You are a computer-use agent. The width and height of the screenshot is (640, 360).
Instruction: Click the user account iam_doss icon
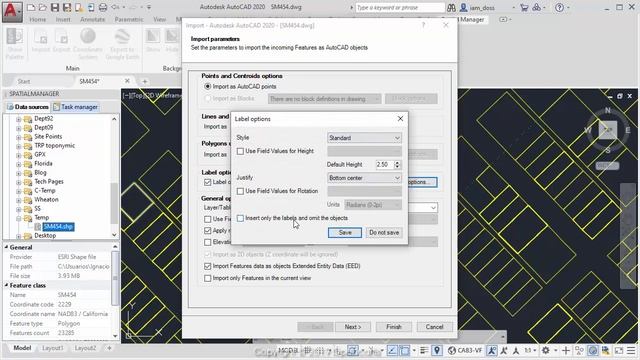tap(463, 7)
